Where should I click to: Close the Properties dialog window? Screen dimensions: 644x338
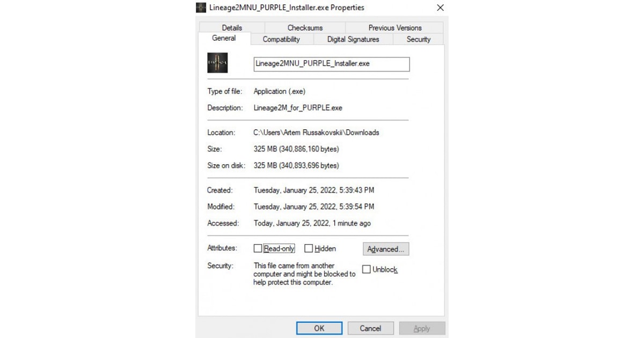coord(440,8)
